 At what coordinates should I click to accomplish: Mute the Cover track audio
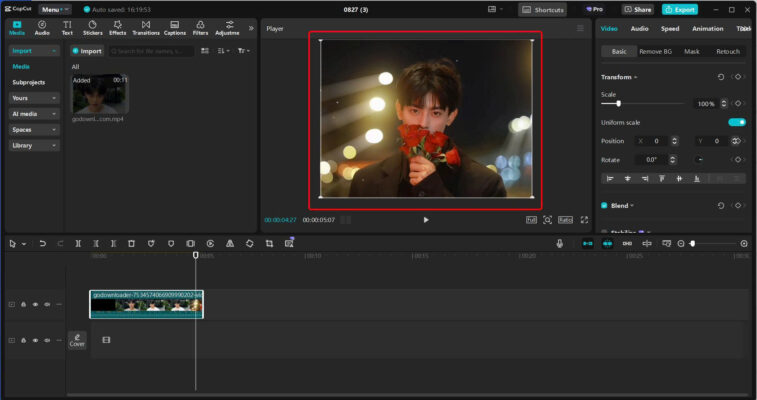point(47,340)
